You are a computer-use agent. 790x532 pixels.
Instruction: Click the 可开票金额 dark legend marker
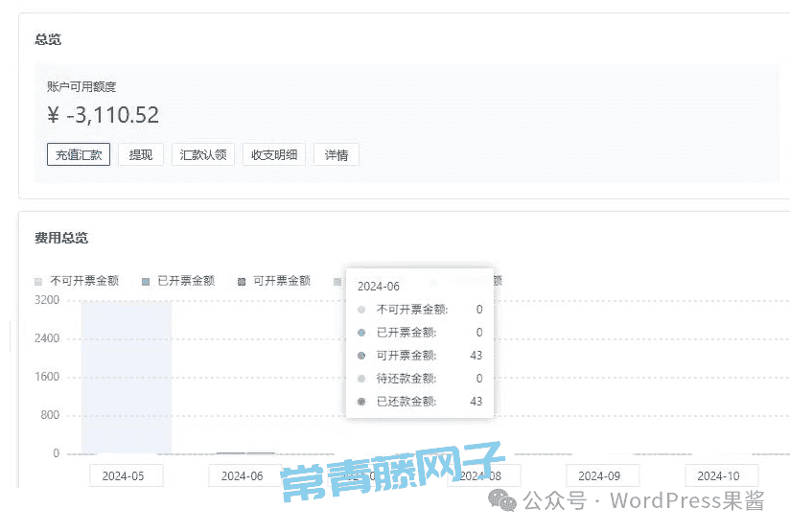242,282
